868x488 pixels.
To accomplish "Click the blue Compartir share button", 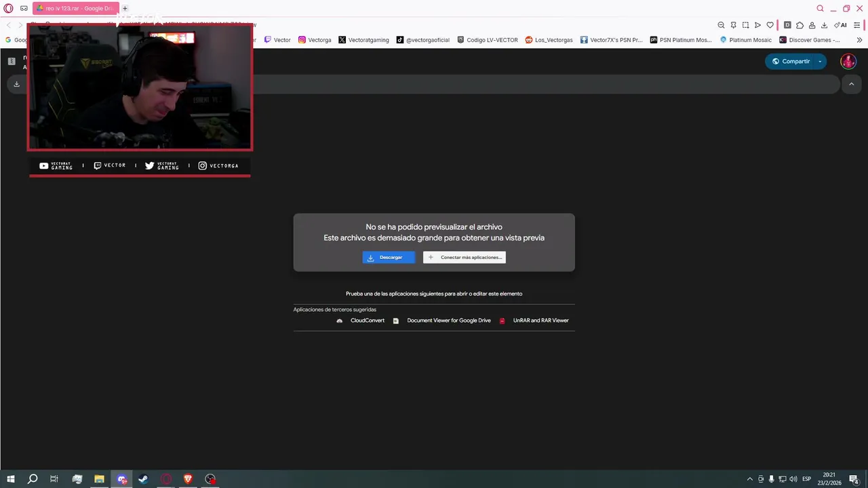I will tap(790, 61).
